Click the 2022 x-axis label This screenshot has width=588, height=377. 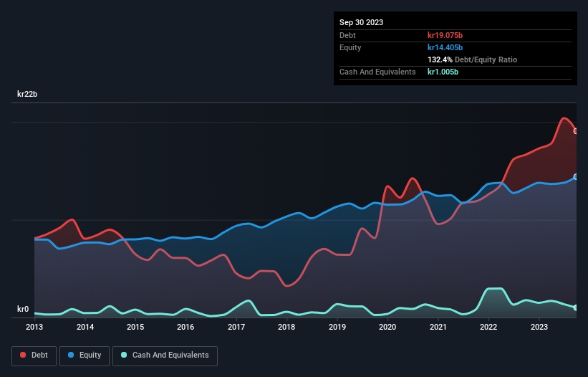(488, 327)
